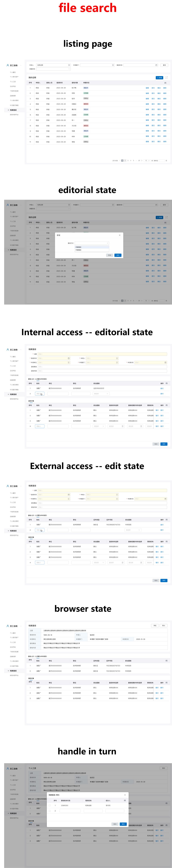Viewport: 172px width, 868px height.
Task: Close the 档案查阅-转办 dialog with X icon
Action: [125, 795]
